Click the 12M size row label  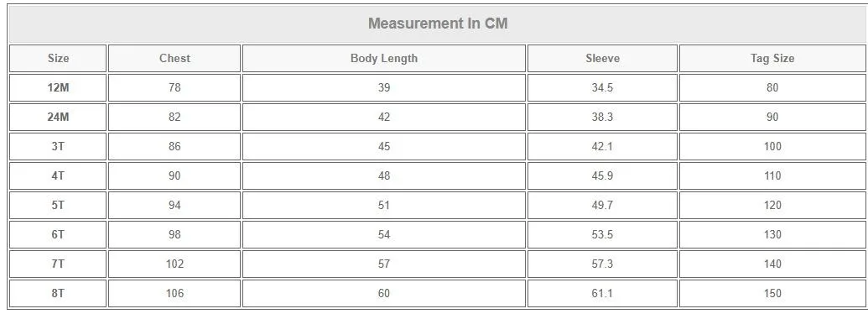58,87
